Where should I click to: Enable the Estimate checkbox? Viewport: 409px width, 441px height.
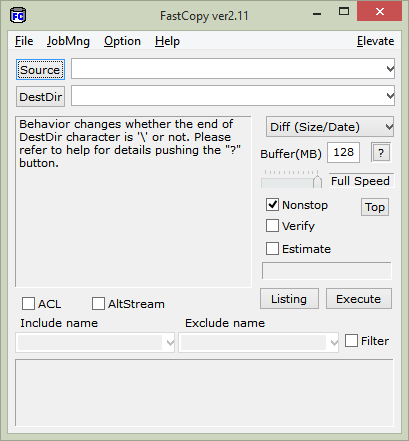pos(272,248)
